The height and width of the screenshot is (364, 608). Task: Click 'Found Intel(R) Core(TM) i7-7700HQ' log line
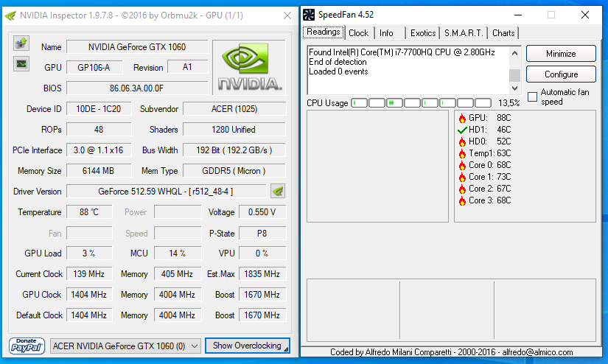point(402,52)
